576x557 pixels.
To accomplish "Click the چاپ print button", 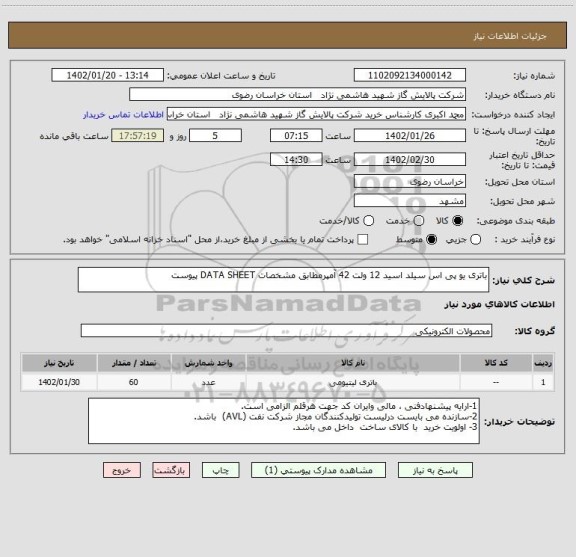I will click(221, 470).
